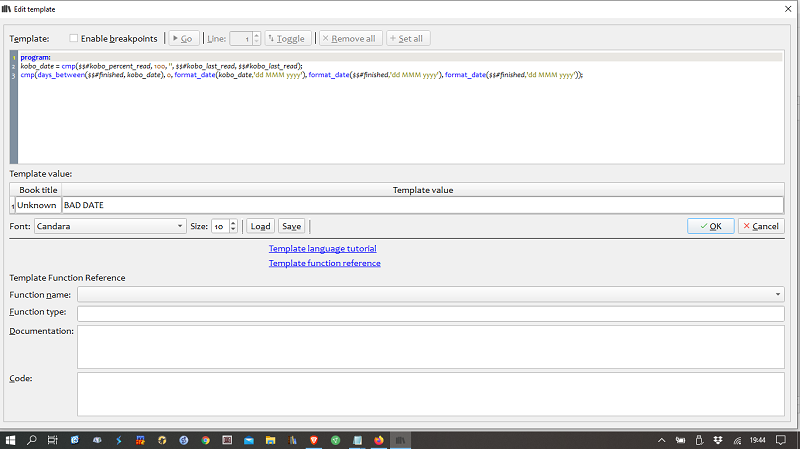
Task: Click the Load button
Action: pyautogui.click(x=260, y=226)
